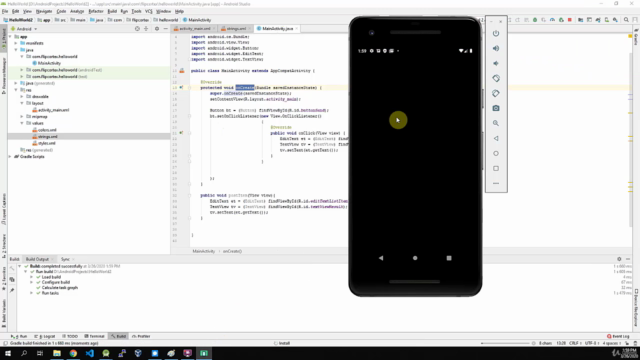Click emulator sidebar back triangle icon
The height and width of the screenshot is (360, 640).
coord(496,138)
